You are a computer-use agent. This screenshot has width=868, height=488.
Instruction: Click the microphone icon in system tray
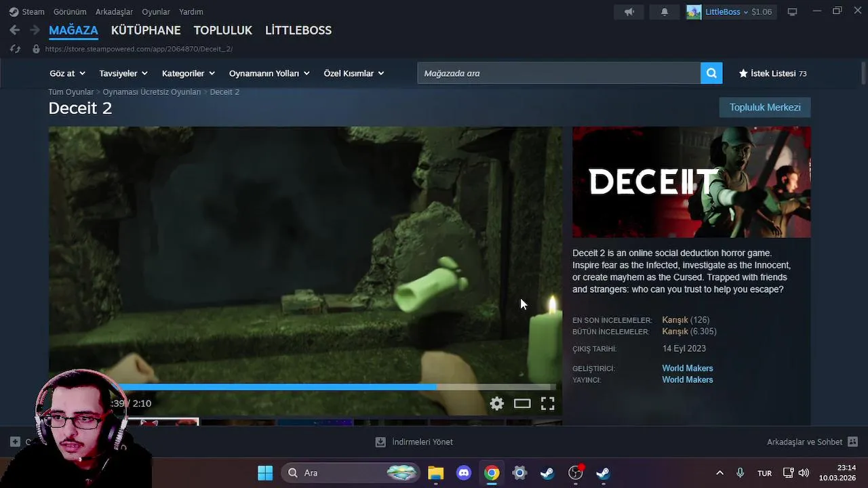point(740,472)
